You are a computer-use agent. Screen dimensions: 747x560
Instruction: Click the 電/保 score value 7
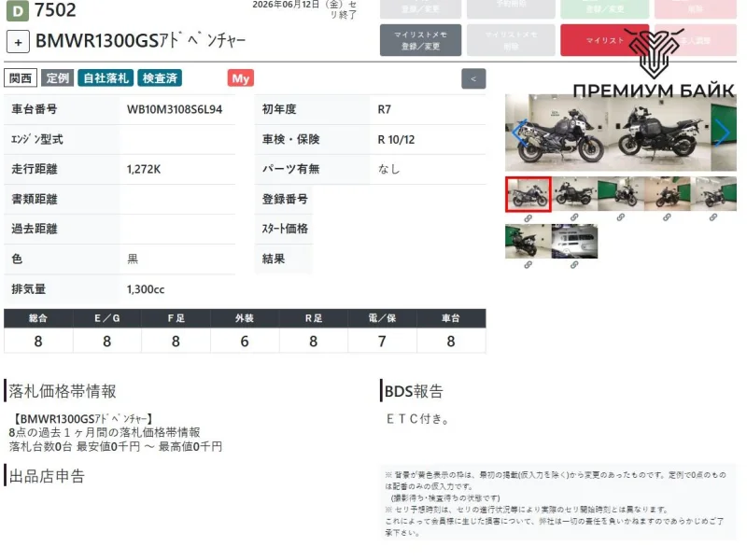[382, 341]
